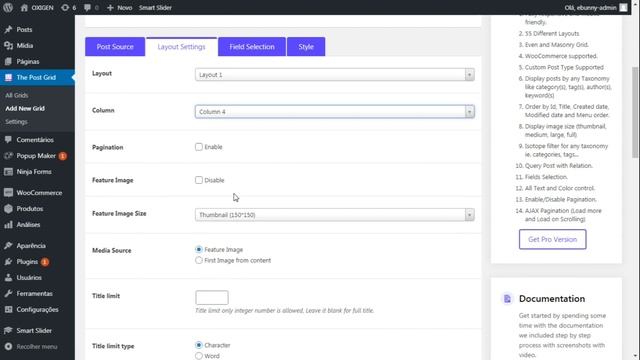Click the updates icon showing 6
The image size is (640, 360).
pyautogui.click(x=64, y=7)
